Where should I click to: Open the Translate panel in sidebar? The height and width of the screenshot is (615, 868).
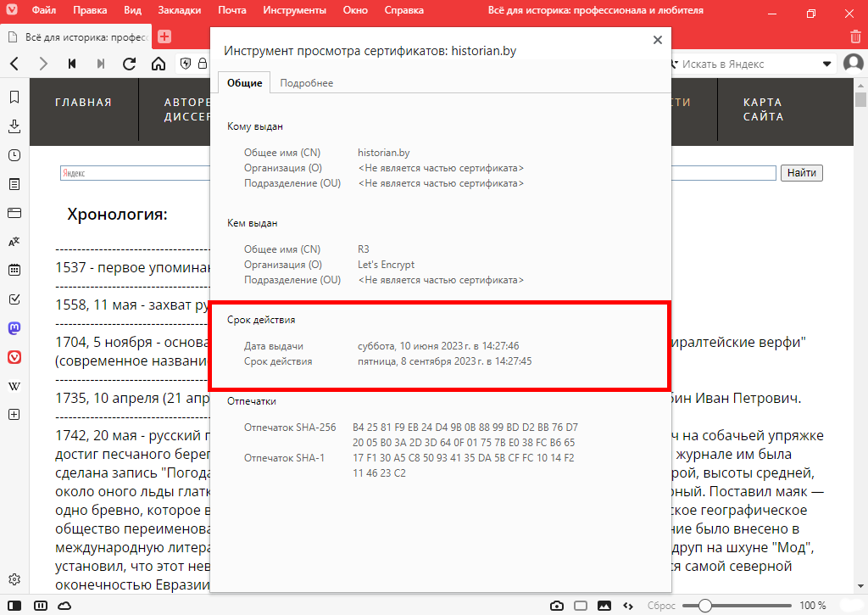[14, 242]
